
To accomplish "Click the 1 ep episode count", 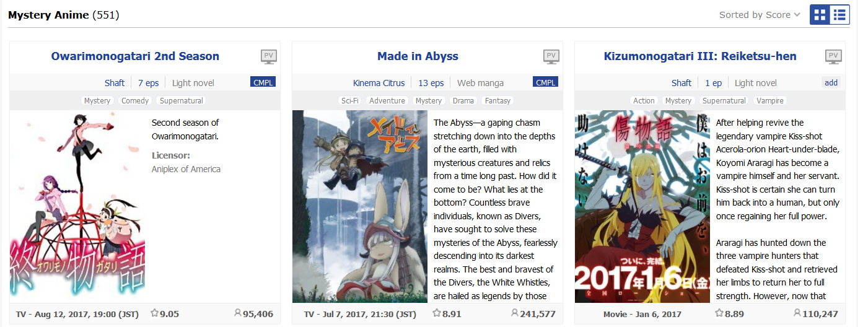I will pyautogui.click(x=713, y=83).
